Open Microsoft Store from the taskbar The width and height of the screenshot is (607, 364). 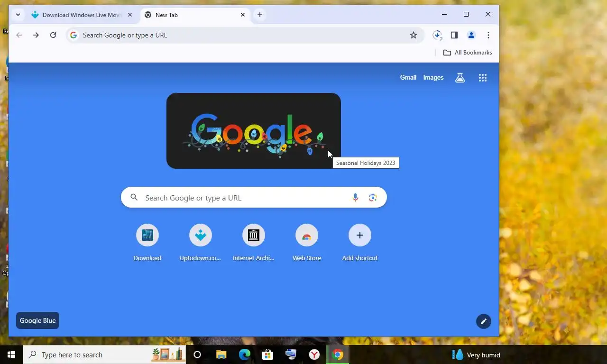268,355
